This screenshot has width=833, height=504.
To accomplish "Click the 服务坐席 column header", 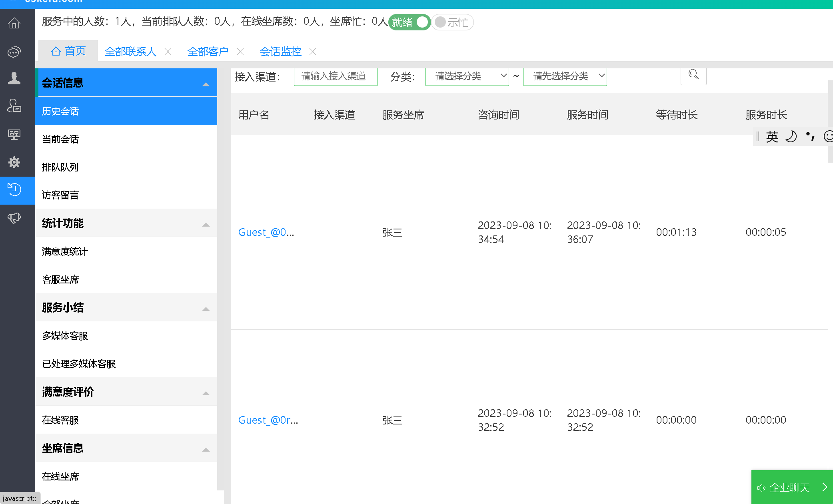I will (x=403, y=115).
